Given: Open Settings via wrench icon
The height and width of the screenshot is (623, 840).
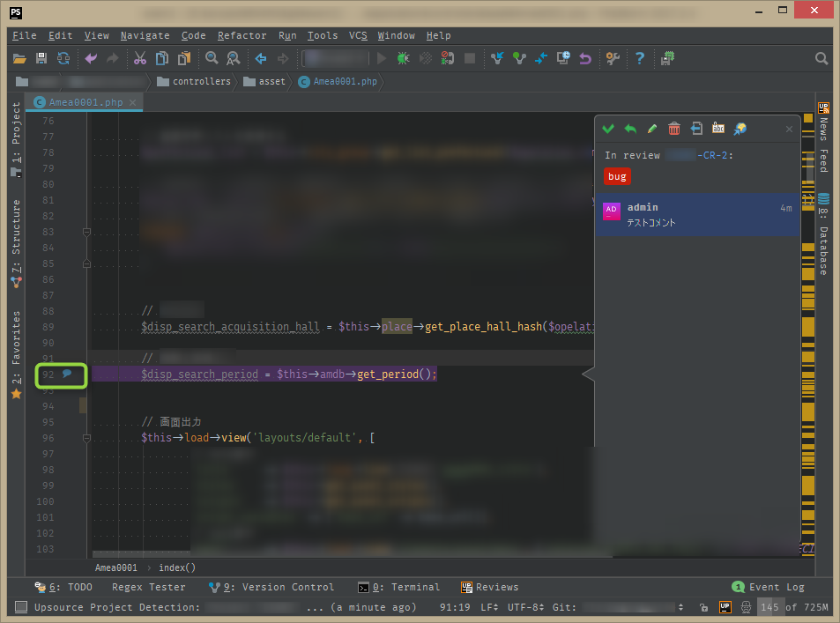Looking at the screenshot, I should 613,58.
